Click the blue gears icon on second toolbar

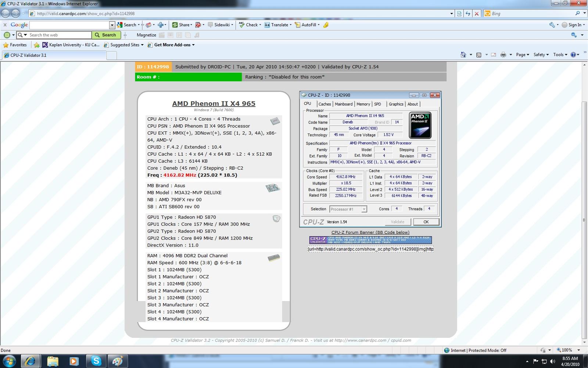574,35
